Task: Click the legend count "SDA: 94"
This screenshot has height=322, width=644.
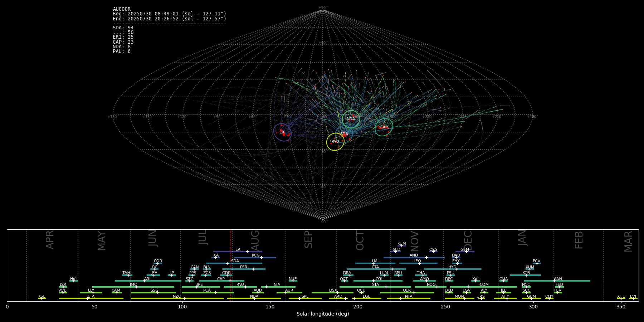Action: tap(123, 28)
